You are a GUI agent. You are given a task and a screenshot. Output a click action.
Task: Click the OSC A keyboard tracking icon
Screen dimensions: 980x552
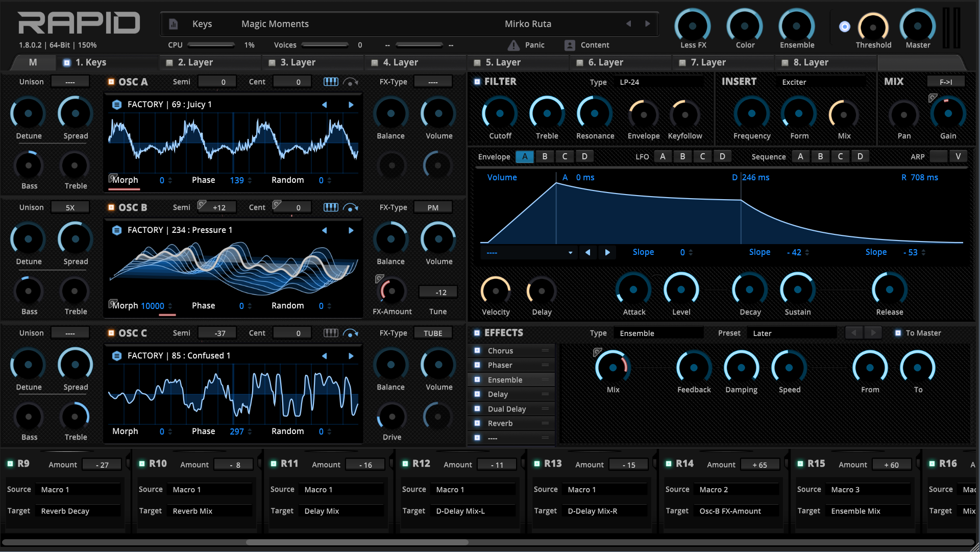click(x=331, y=82)
